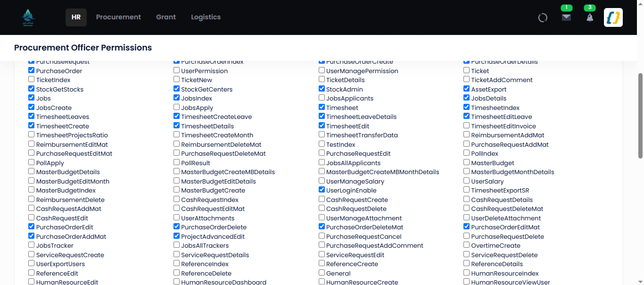
Task: Click the CashRequestDeleteMat label text
Action: 507,209
